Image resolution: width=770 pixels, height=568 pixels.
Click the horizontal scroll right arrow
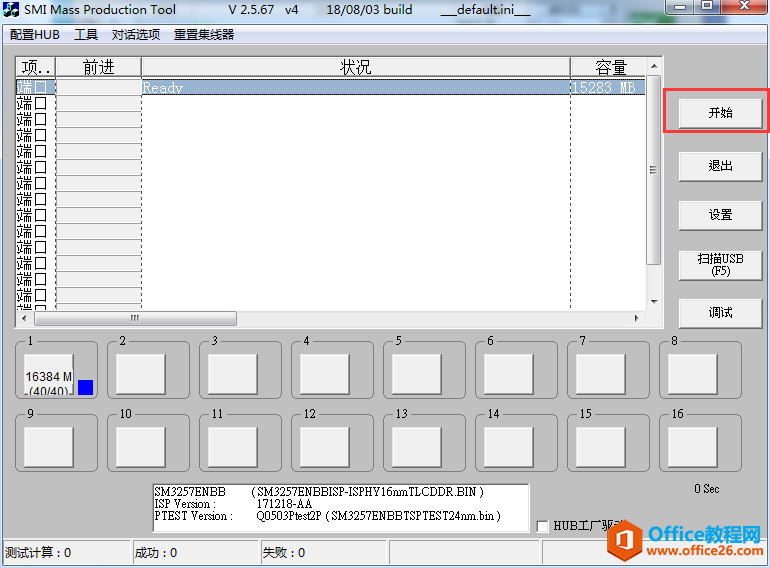point(637,318)
